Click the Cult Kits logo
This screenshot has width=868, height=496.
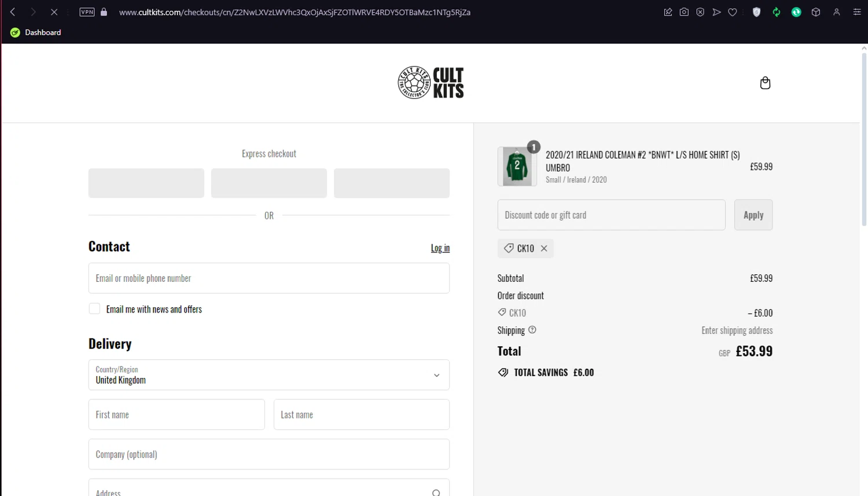[x=431, y=83]
